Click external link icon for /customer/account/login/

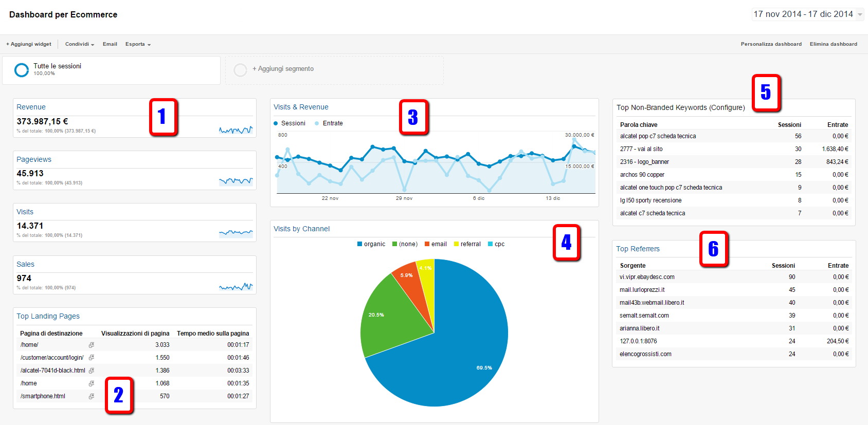pos(92,358)
